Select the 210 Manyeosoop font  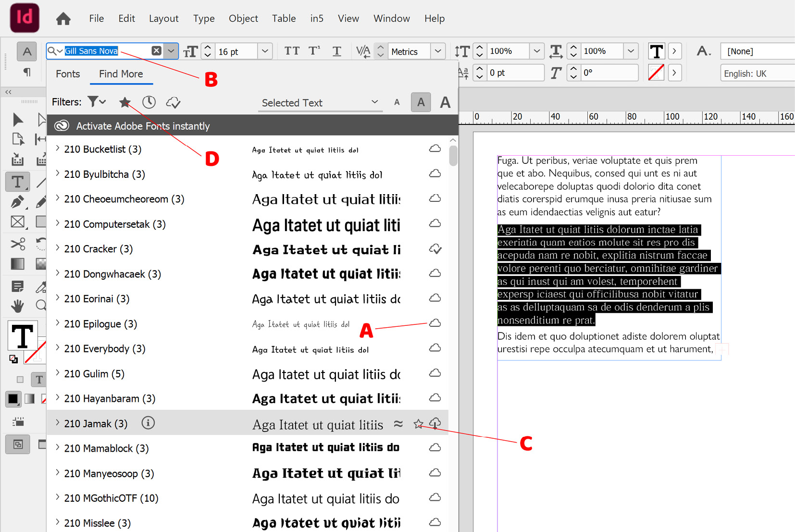click(x=248, y=473)
